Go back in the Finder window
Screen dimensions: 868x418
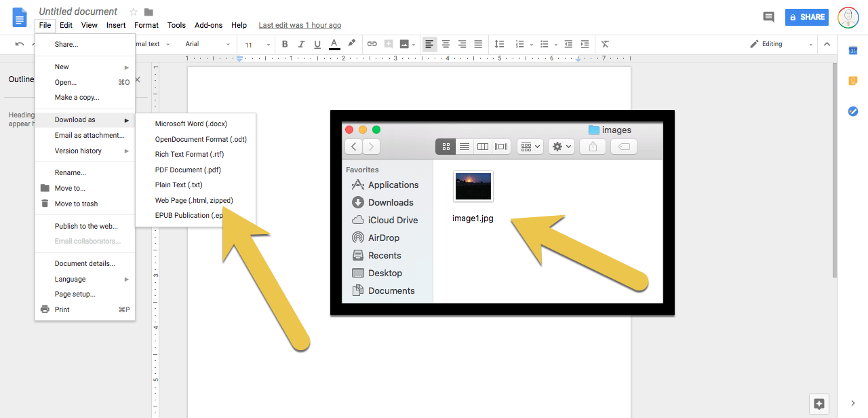(x=353, y=146)
